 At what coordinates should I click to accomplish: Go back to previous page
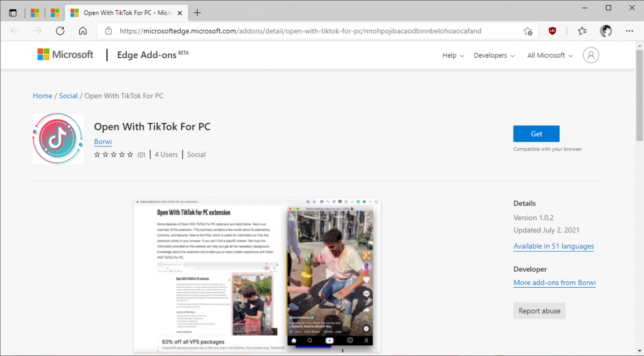[x=15, y=31]
